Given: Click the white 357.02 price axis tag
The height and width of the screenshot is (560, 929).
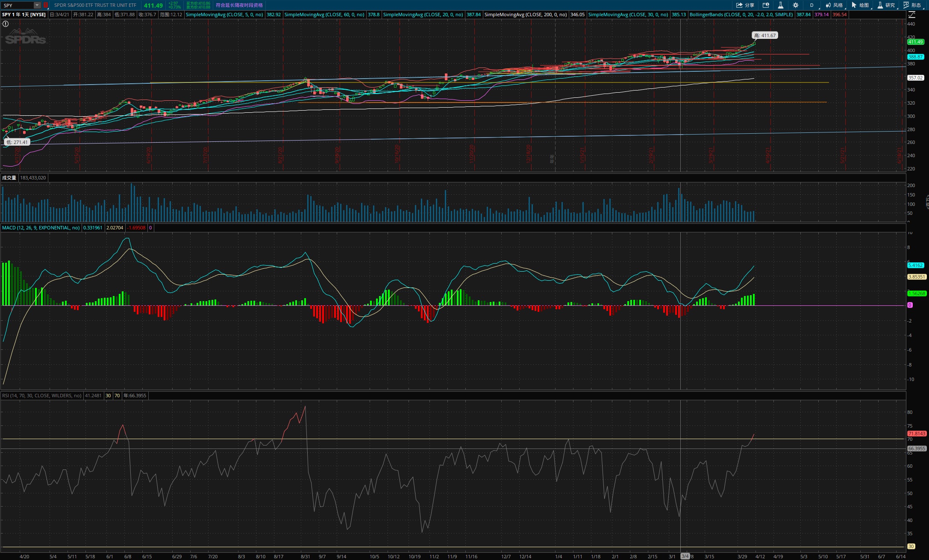Looking at the screenshot, I should [x=916, y=78].
